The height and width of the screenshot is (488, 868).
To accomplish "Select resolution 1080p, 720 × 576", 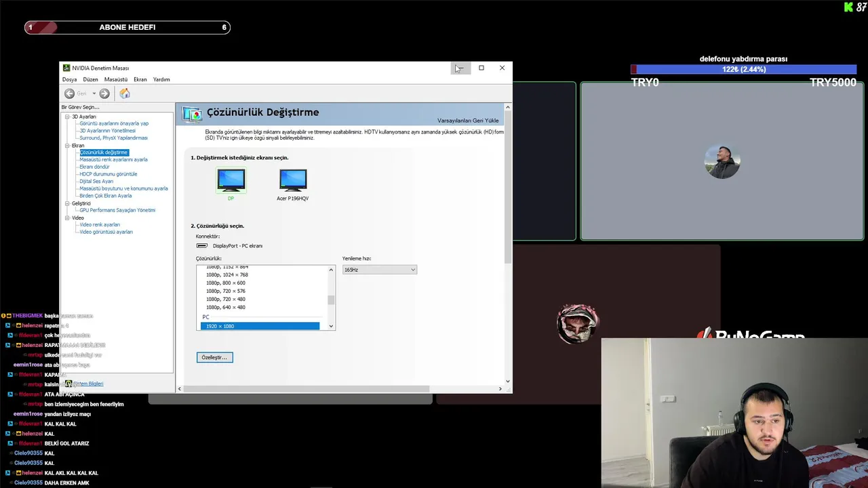I will pos(226,291).
